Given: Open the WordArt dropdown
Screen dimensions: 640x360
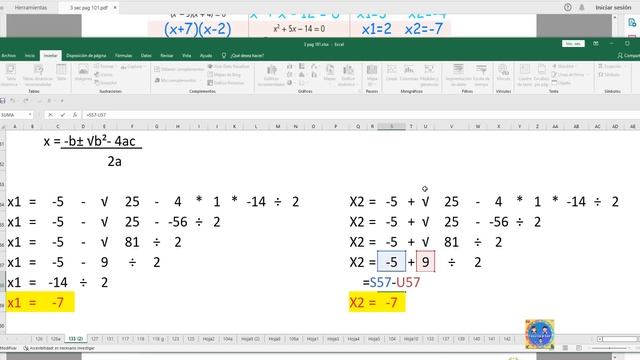Looking at the screenshot, I should [x=565, y=66].
